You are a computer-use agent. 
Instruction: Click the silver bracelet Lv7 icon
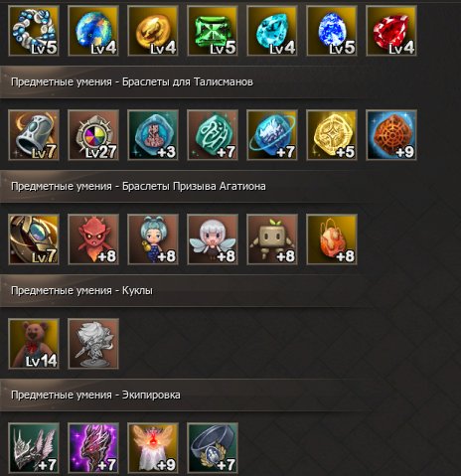34,135
